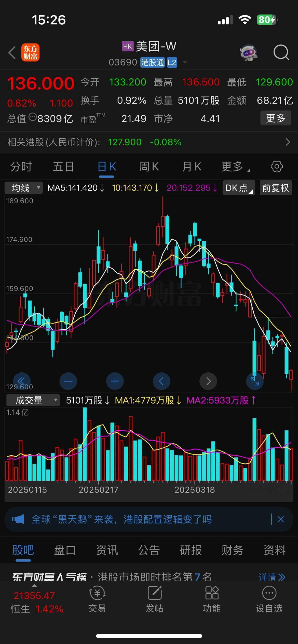Tap the 港股通 badge
The height and width of the screenshot is (644, 298).
point(153,63)
